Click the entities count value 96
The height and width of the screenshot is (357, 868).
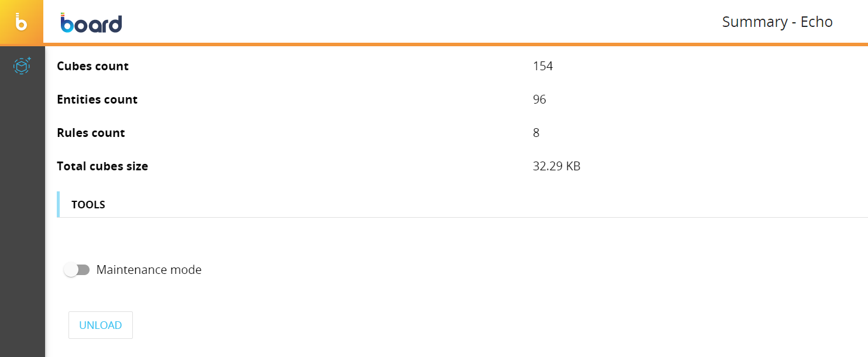(x=539, y=99)
